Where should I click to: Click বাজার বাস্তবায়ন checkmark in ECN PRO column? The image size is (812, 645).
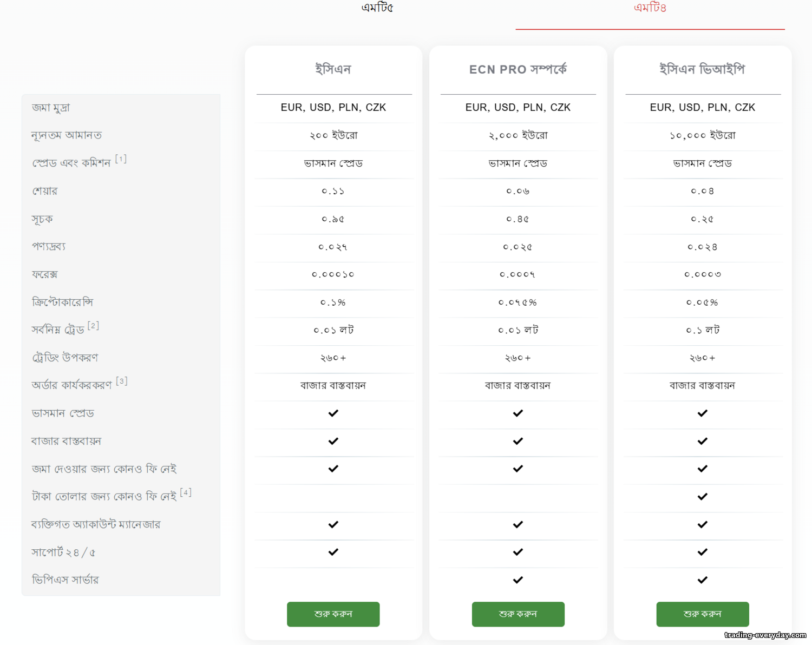[x=518, y=441]
